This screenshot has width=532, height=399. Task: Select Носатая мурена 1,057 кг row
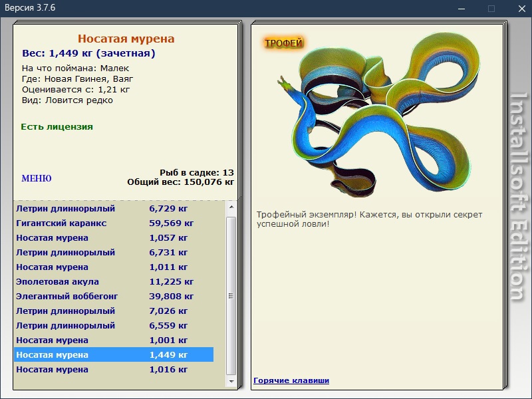point(114,238)
